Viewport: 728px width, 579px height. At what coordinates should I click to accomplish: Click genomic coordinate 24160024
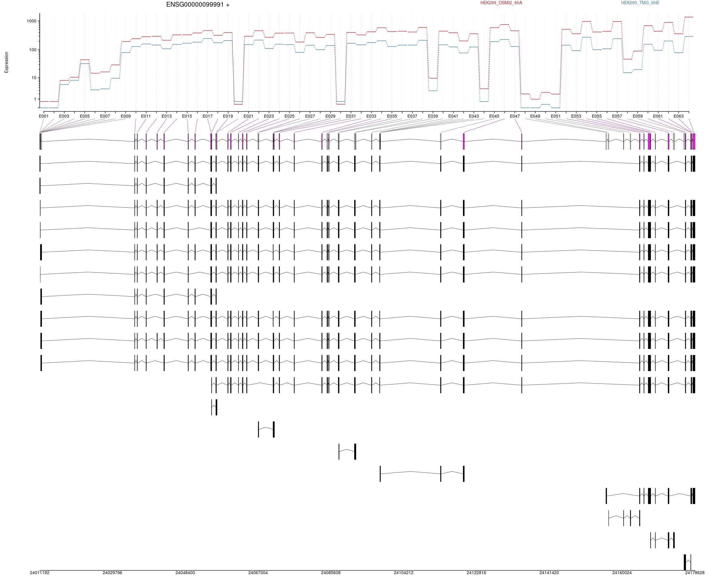click(622, 573)
